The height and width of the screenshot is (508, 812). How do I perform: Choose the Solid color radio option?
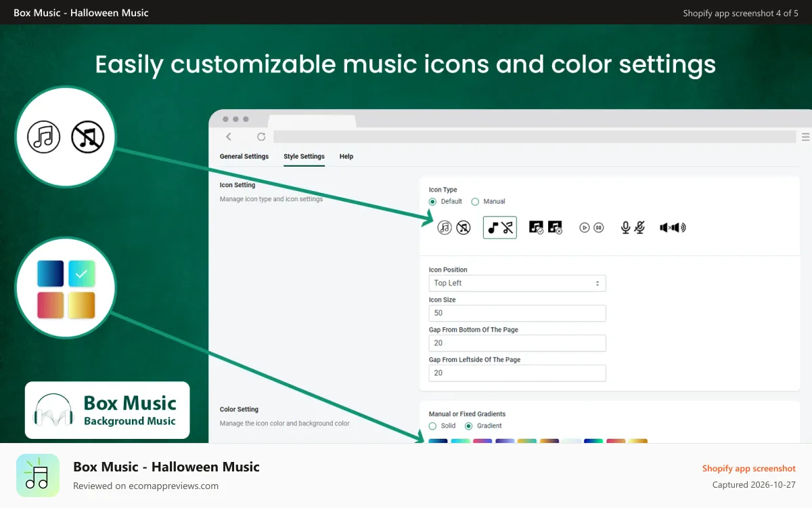pyautogui.click(x=433, y=426)
